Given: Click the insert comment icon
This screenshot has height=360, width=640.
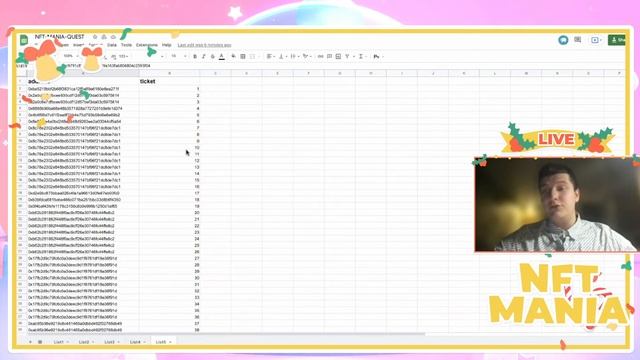Looking at the screenshot, I should (x=329, y=56).
